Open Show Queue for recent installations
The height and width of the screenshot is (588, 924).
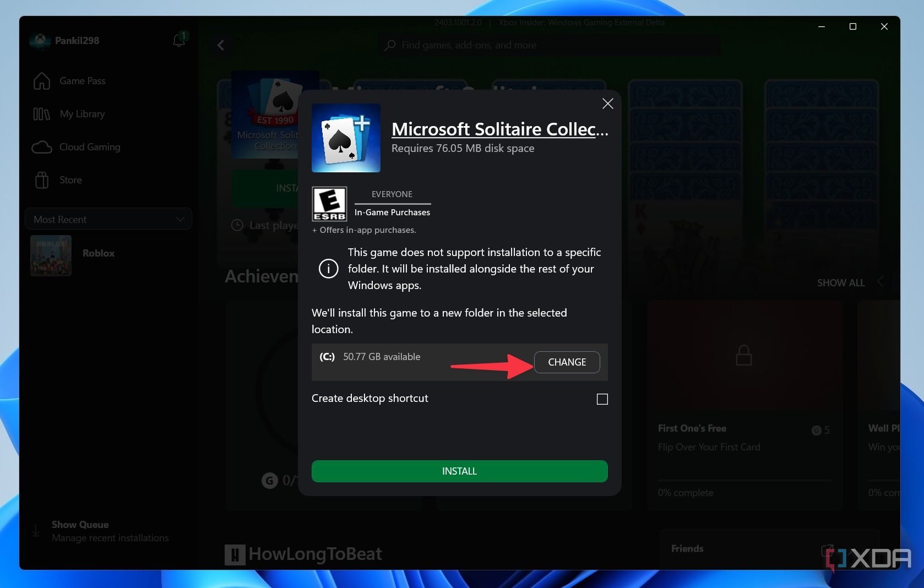pos(110,531)
